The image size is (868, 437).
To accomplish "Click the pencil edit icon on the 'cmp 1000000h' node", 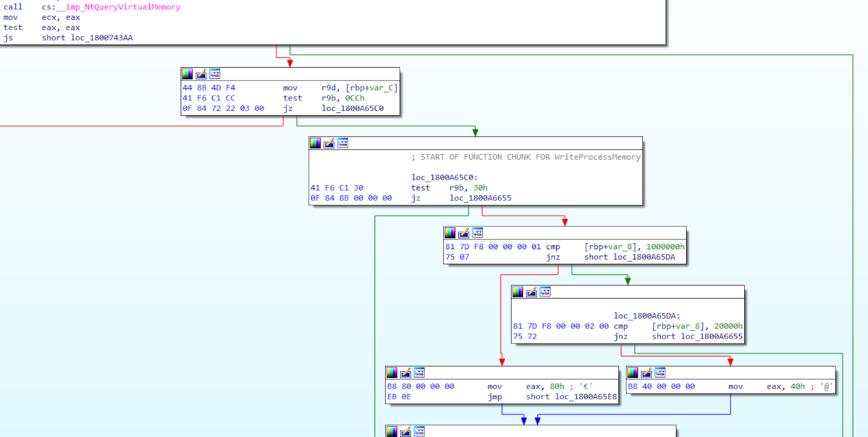I will (x=463, y=233).
